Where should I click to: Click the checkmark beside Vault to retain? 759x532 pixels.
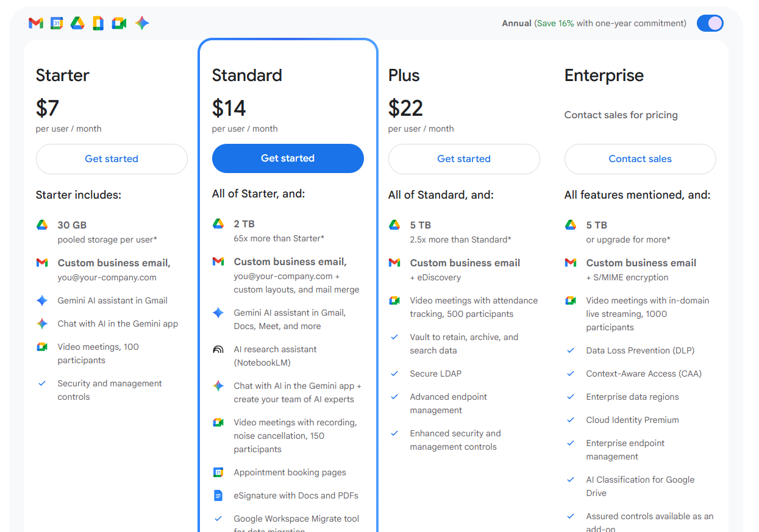[x=394, y=337]
